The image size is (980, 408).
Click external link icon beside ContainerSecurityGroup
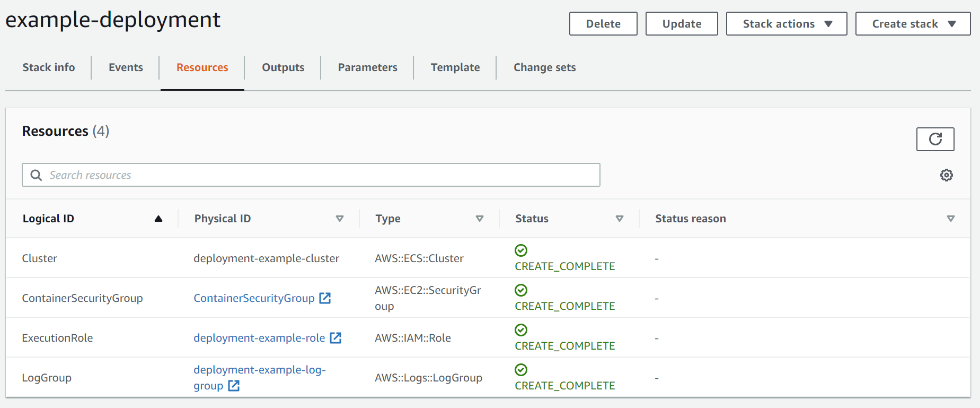click(325, 298)
